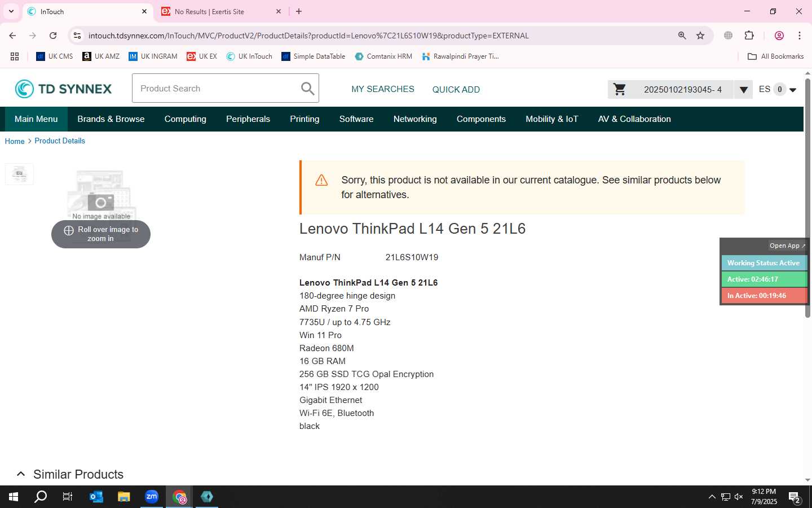Open the Chrome profile icon
The height and width of the screenshot is (508, 812).
coord(779,36)
